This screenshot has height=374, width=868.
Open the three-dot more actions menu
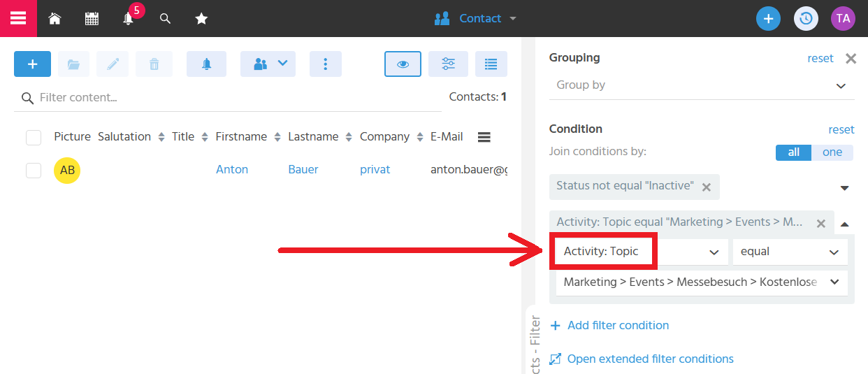click(x=326, y=64)
